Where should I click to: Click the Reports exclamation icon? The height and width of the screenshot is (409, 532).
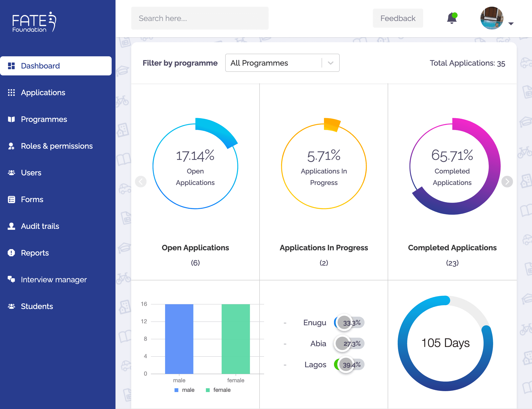click(x=11, y=253)
